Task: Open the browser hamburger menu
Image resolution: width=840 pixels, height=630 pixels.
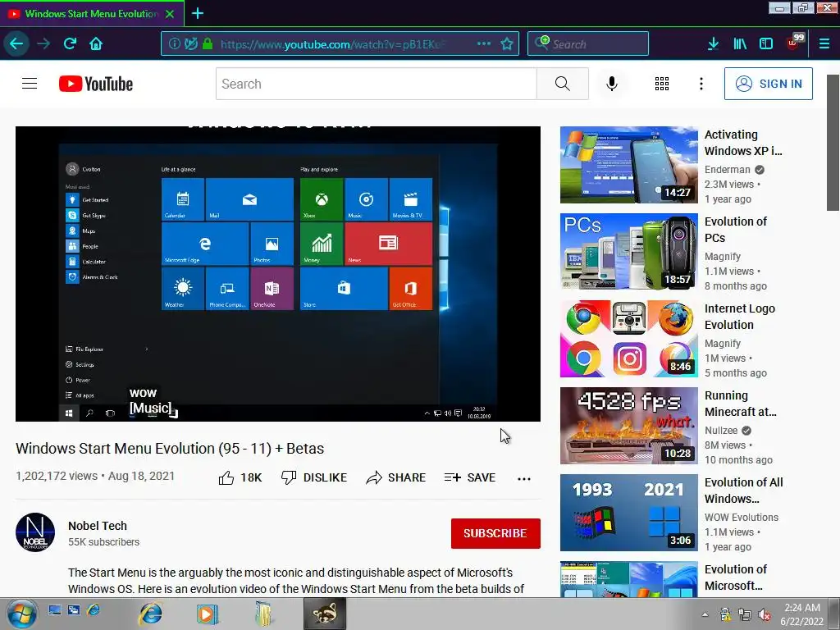Action: coord(824,43)
